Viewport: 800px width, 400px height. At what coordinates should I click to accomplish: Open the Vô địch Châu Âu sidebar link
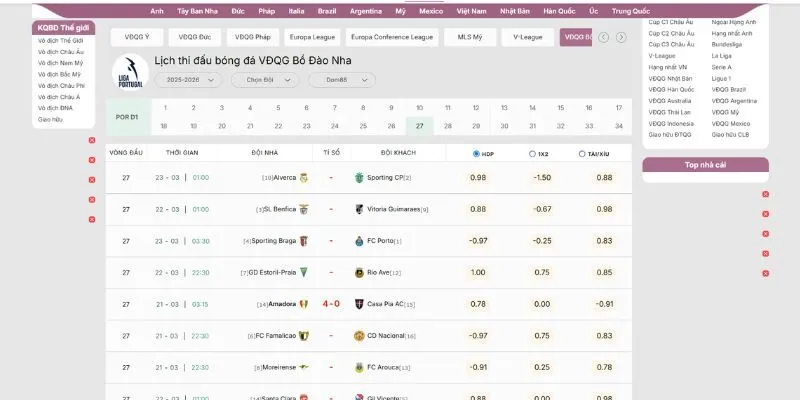click(x=60, y=50)
